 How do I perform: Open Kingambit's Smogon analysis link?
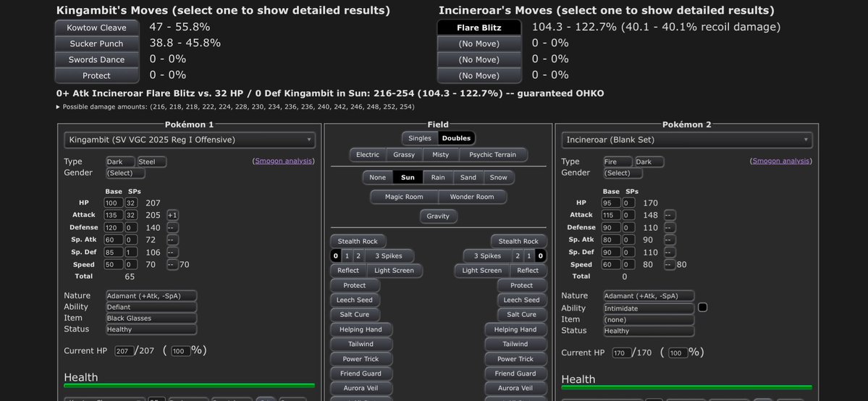284,161
